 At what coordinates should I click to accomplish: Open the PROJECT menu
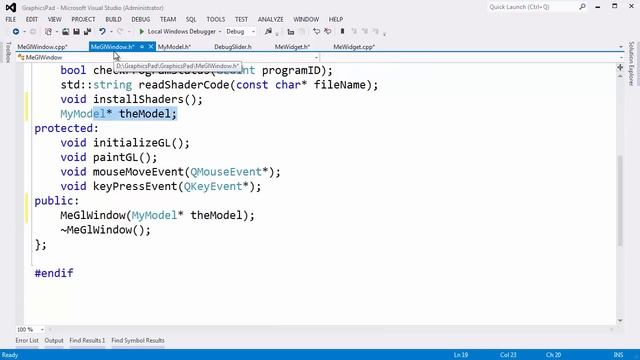tap(83, 19)
